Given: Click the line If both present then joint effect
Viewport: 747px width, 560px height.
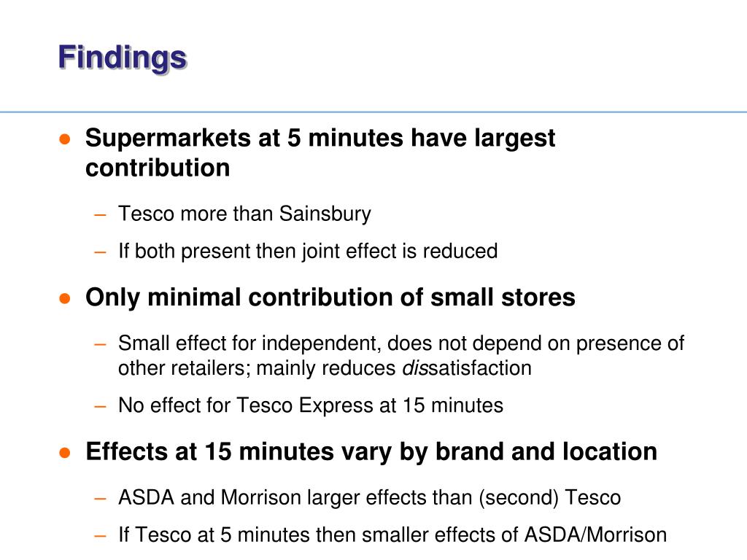Looking at the screenshot, I should point(308,251).
